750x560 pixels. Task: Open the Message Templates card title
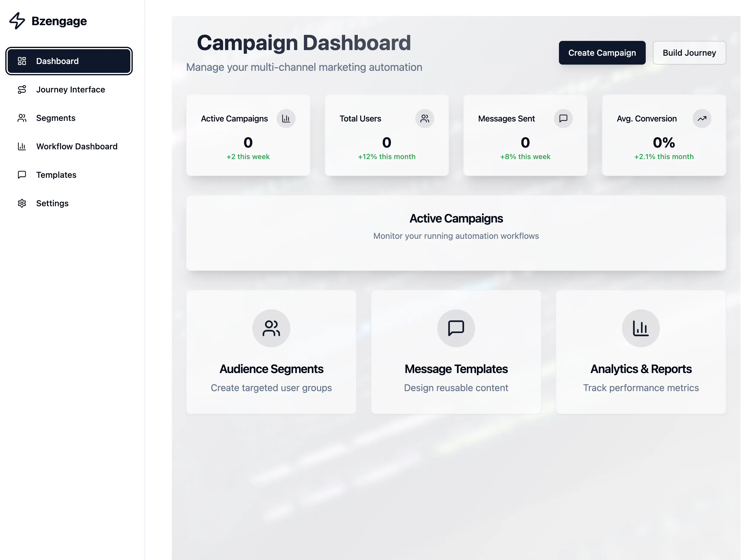pyautogui.click(x=456, y=369)
